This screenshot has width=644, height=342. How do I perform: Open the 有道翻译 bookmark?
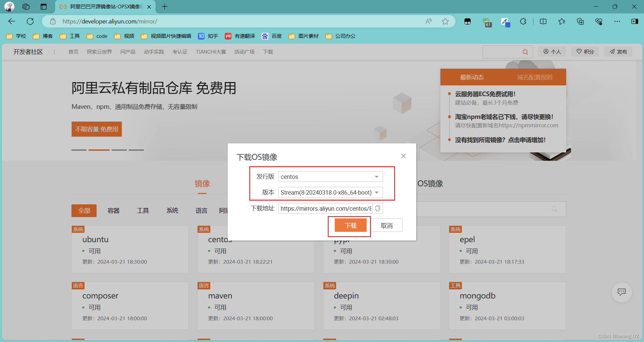pos(240,36)
